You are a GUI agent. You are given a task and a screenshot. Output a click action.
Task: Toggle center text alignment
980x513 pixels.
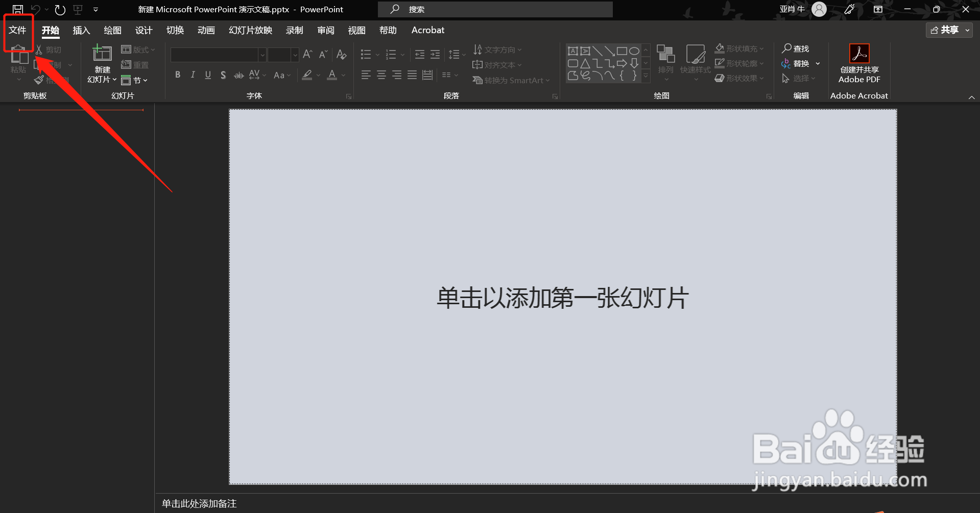[381, 75]
